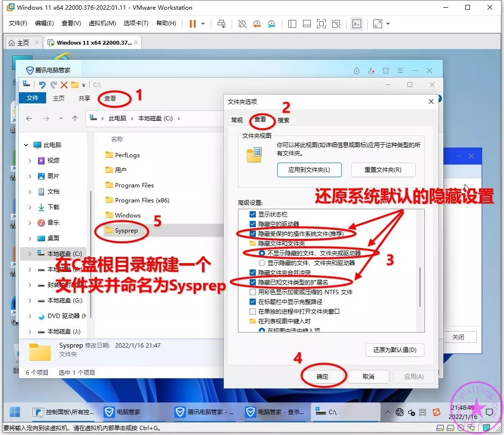Image resolution: width=504 pixels, height=435 pixels.
Task: Switch to the 搜索 tab in folder options
Action: point(284,120)
